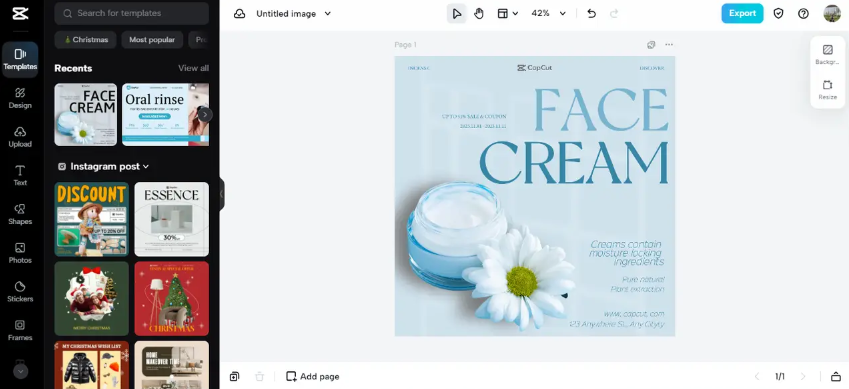The image size is (849, 389).
Task: Click the Export button
Action: [742, 14]
